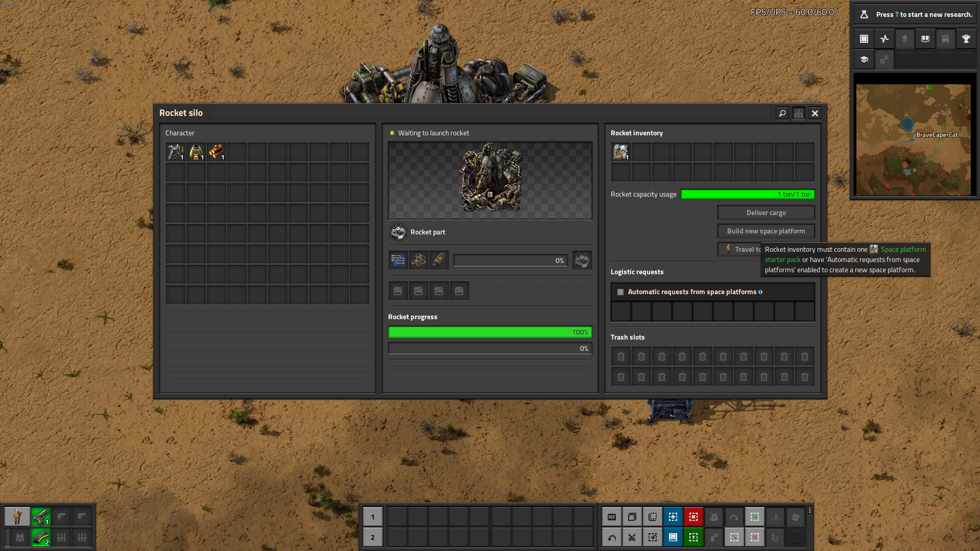Toggle the personal roboport shortcut

pyautogui.click(x=714, y=517)
